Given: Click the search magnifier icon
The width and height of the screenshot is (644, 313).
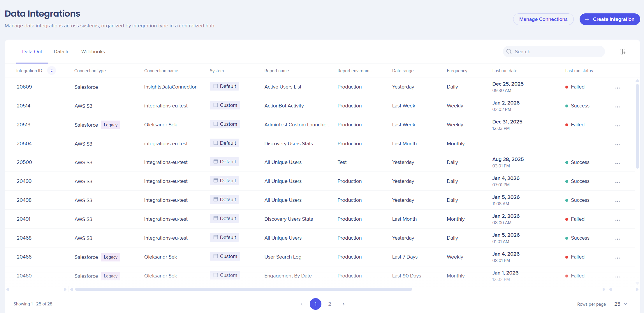Looking at the screenshot, I should click(x=509, y=52).
